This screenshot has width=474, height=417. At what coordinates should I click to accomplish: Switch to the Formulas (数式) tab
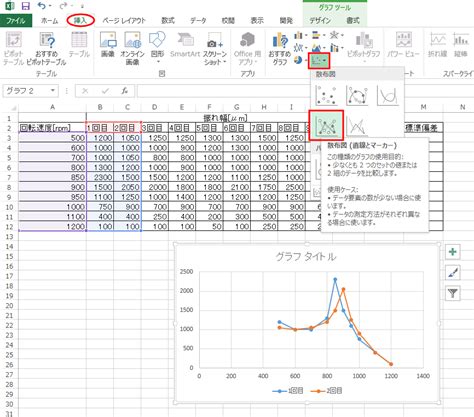point(168,21)
